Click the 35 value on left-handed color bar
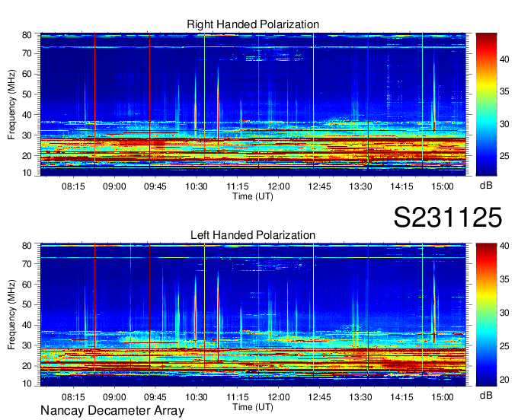 pyautogui.click(x=504, y=279)
